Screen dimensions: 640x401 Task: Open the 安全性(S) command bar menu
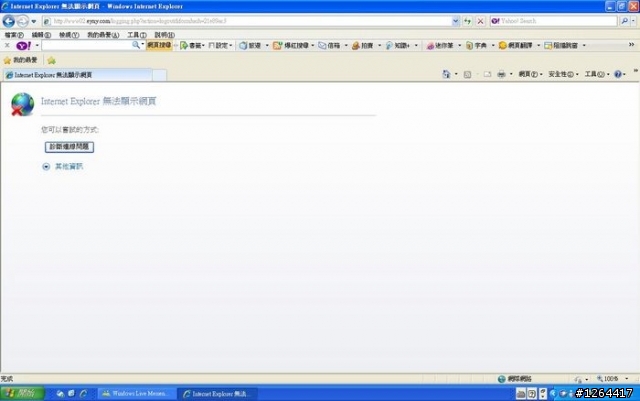(563, 74)
